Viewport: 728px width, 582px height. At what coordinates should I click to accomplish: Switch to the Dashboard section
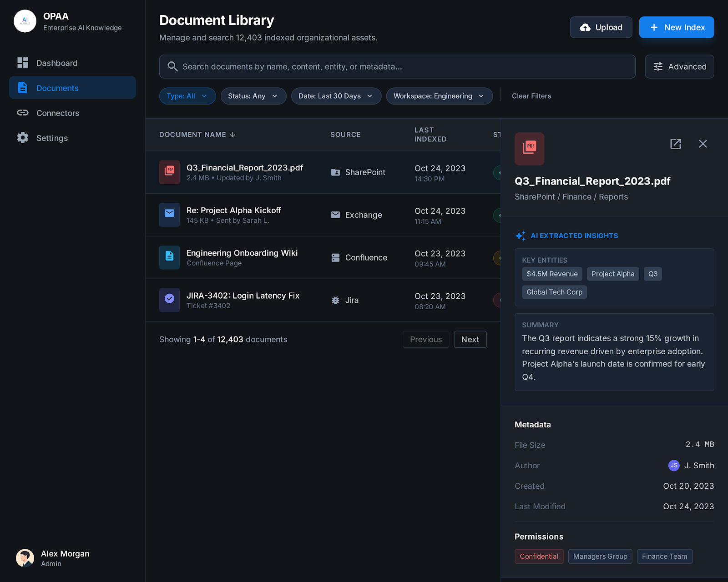(56, 63)
